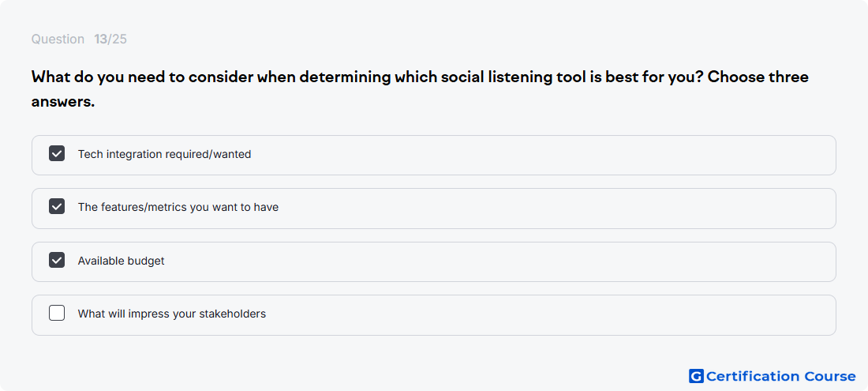Select 'The features/metrics you want to have' text

[x=178, y=208]
